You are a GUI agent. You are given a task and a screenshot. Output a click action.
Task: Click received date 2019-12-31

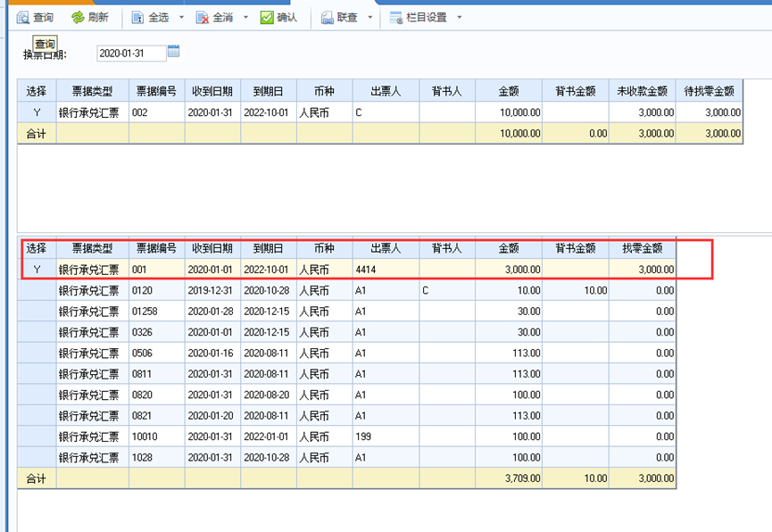212,291
